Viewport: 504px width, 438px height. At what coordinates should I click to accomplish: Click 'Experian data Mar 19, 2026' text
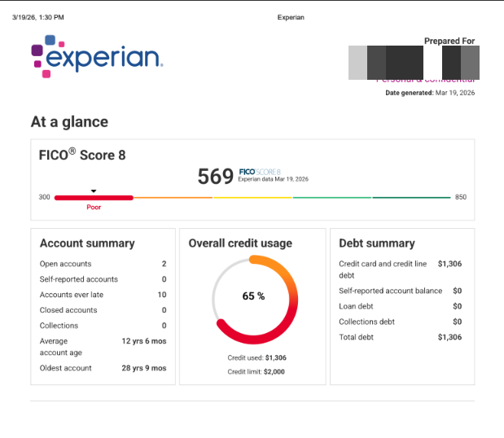pyautogui.click(x=274, y=179)
